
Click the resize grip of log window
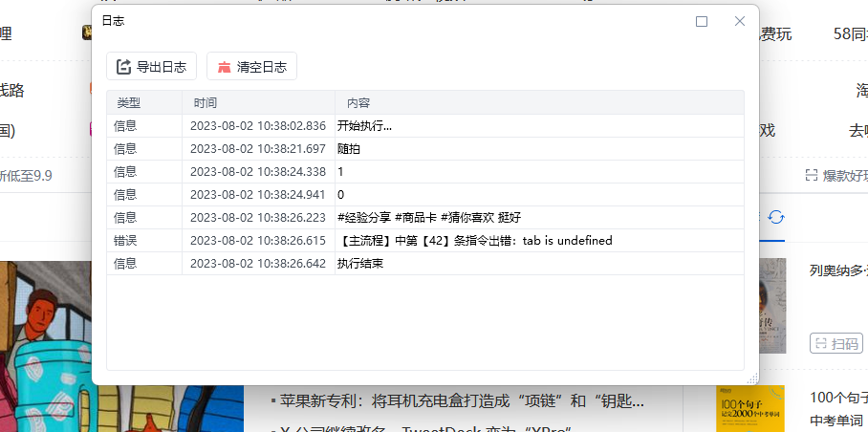click(752, 378)
